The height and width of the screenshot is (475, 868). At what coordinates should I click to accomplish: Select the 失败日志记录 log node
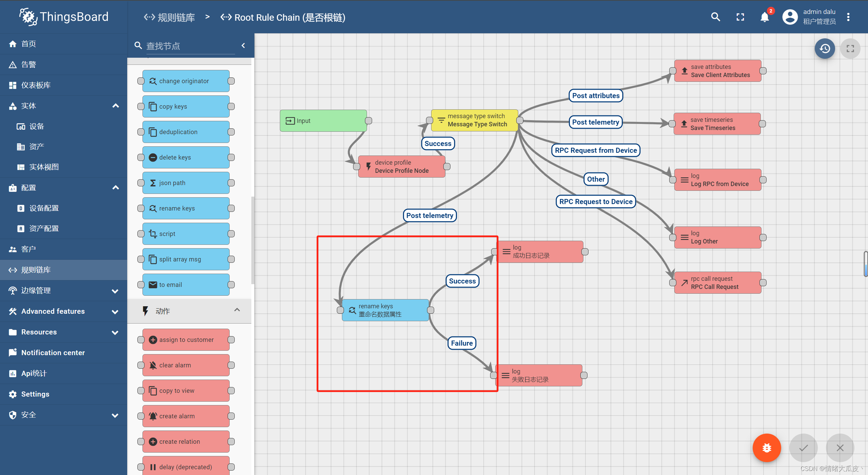539,375
